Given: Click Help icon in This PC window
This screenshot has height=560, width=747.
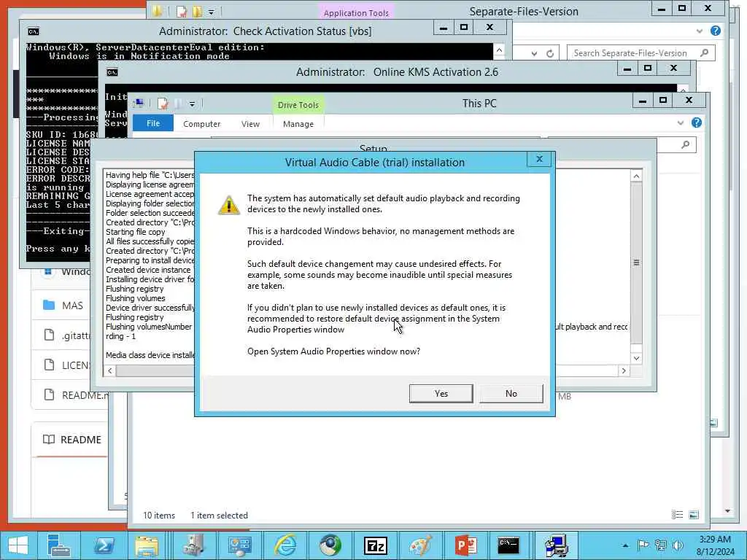Looking at the screenshot, I should [x=696, y=122].
